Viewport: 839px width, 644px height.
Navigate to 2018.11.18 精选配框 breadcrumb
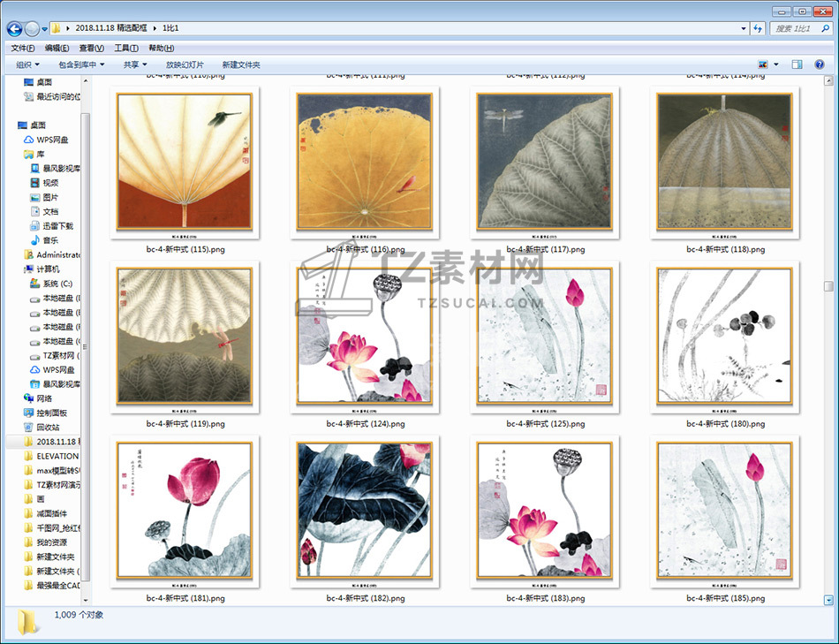tap(110, 28)
